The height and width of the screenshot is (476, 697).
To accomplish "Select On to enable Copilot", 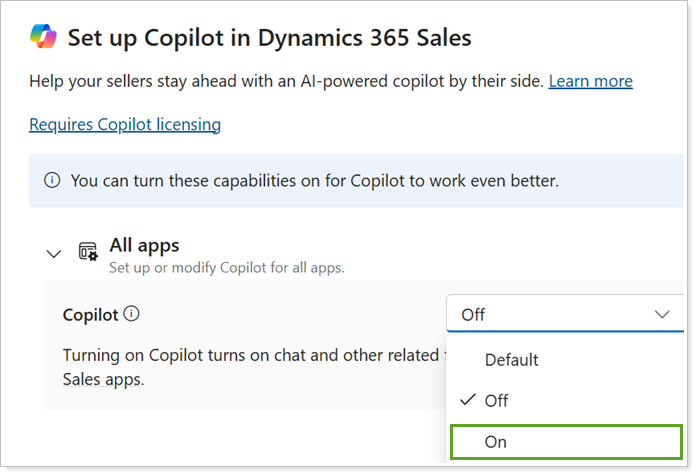I will point(495,441).
